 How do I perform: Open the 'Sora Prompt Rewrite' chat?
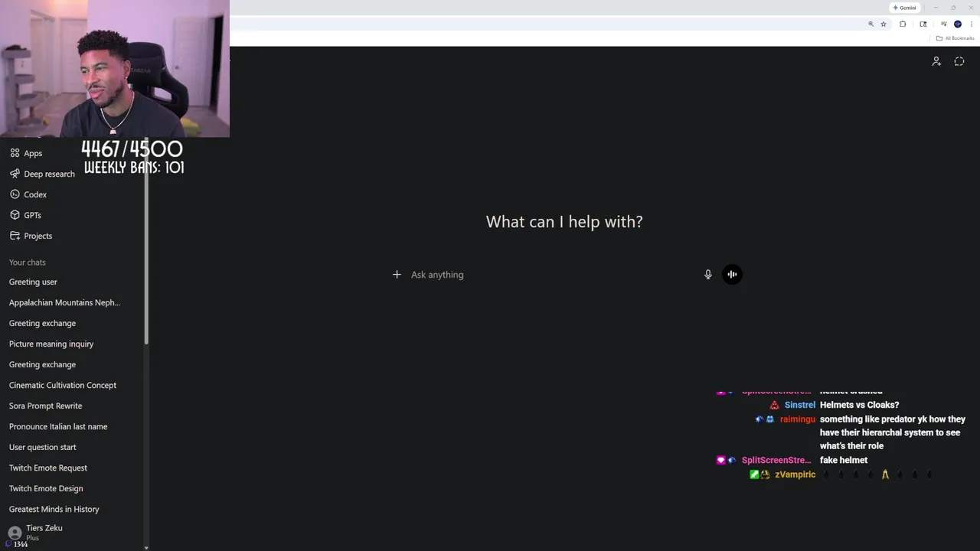45,406
